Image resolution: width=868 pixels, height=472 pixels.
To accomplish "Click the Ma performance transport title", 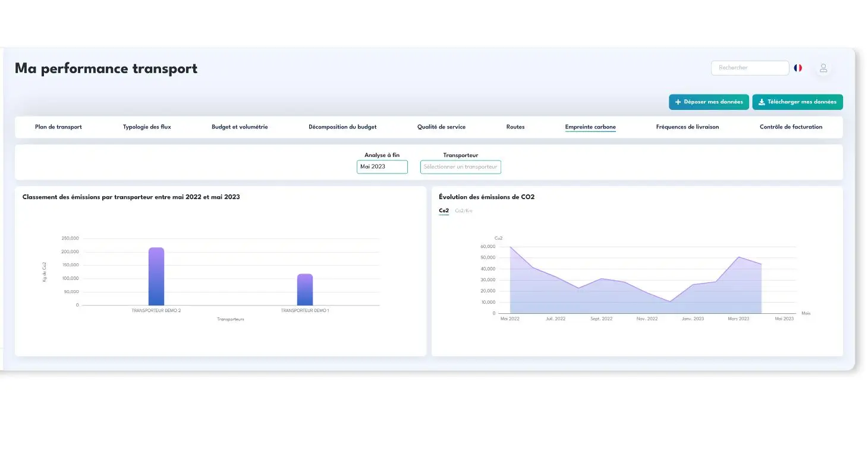I will pos(106,68).
